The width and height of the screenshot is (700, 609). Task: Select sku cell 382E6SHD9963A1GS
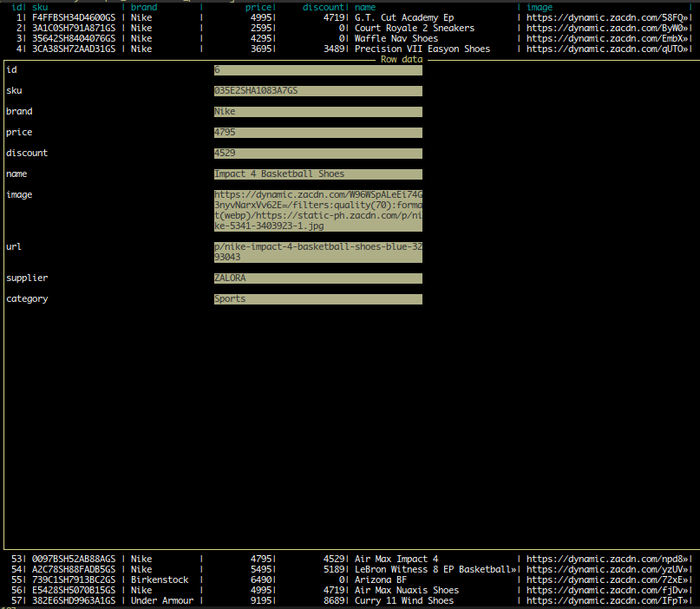tap(74, 600)
